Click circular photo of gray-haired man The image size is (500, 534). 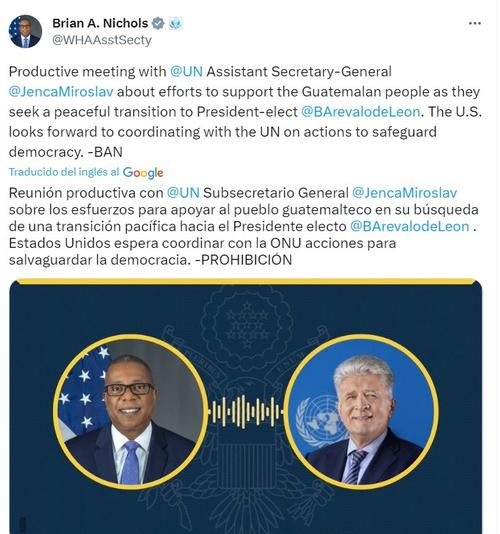(x=361, y=411)
